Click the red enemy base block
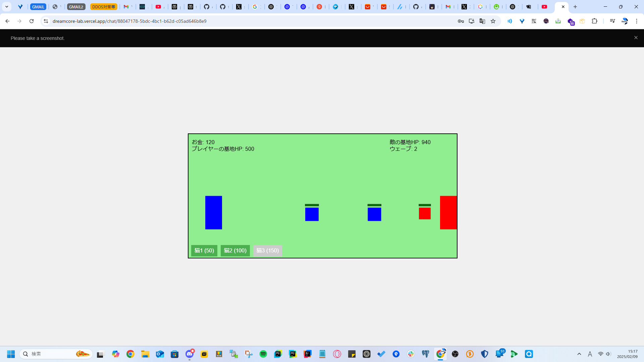 [448, 213]
